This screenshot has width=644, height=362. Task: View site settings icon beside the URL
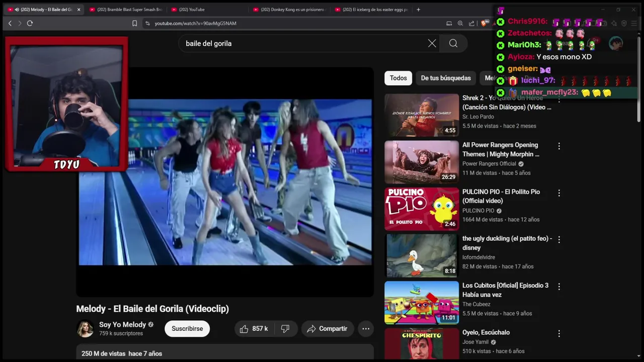(147, 23)
